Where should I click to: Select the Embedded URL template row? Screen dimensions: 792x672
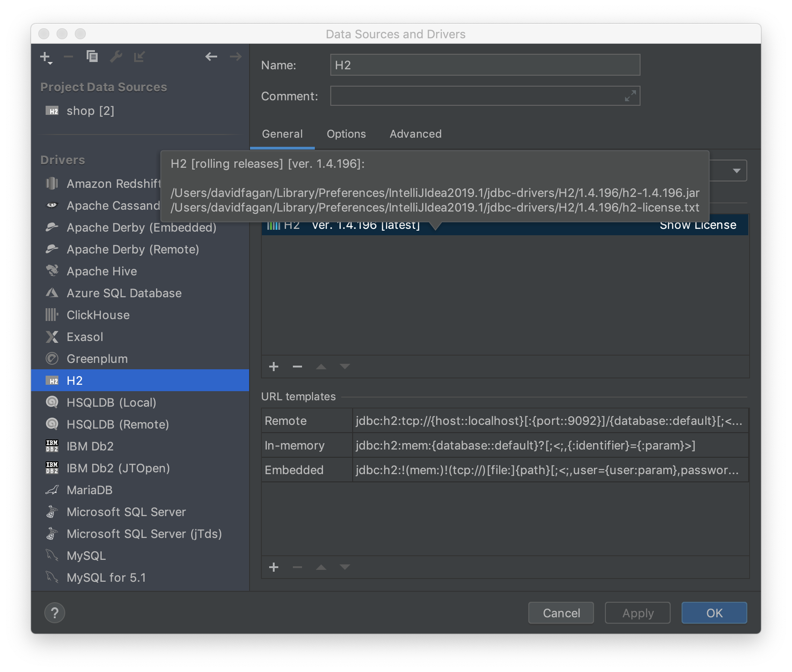(x=505, y=470)
